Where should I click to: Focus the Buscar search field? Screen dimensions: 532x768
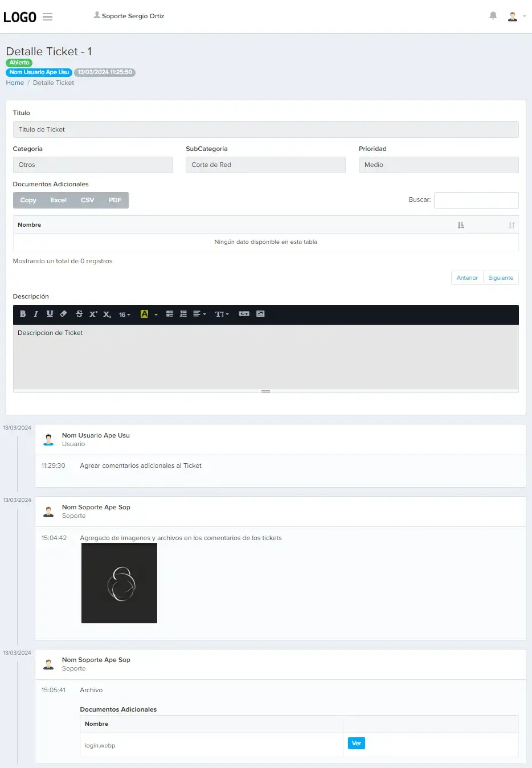pos(476,200)
